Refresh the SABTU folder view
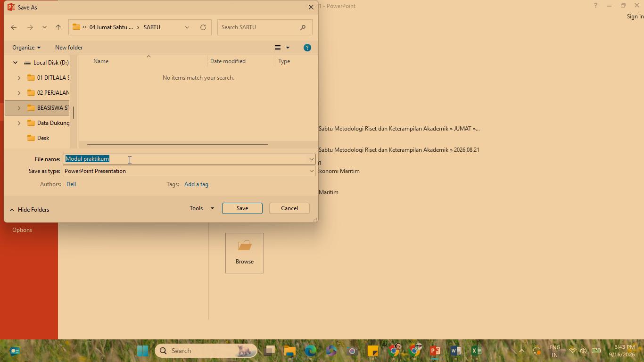Image resolution: width=644 pixels, height=362 pixels. click(203, 27)
